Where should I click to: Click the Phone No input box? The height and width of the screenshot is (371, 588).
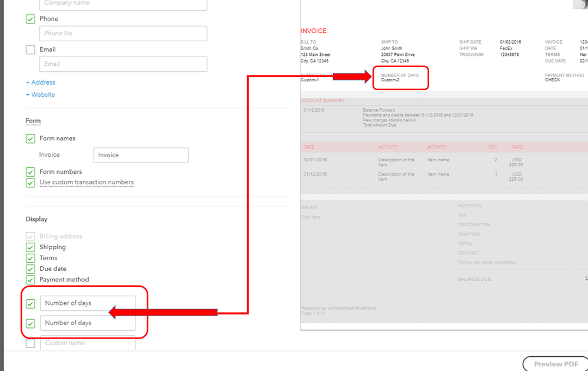123,34
